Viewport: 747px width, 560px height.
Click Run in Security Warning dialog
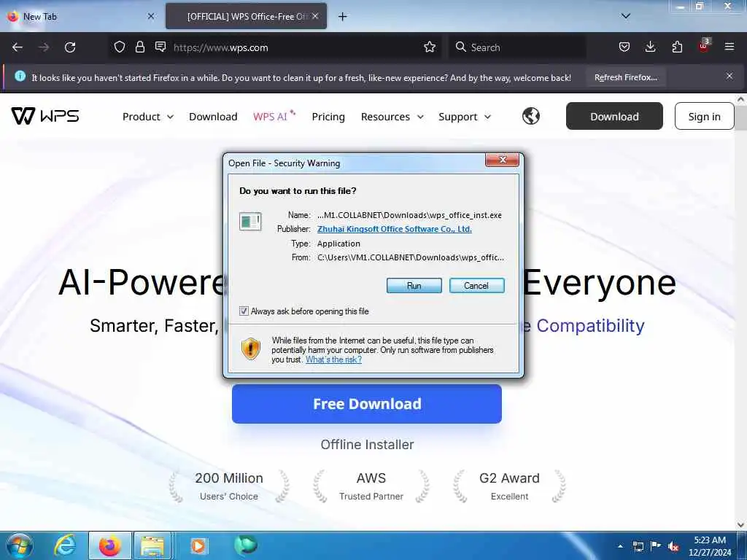pos(414,285)
